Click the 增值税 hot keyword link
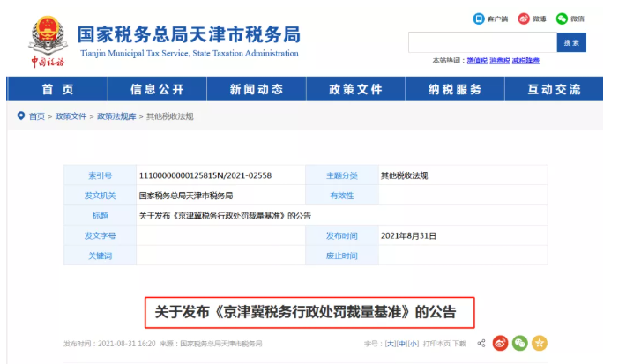Image resolution: width=626 pixels, height=364 pixels. coord(476,60)
